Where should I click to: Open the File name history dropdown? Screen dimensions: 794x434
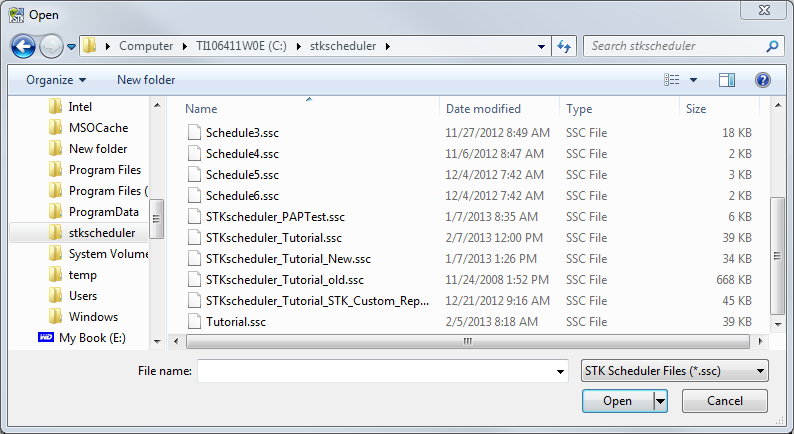tap(559, 371)
